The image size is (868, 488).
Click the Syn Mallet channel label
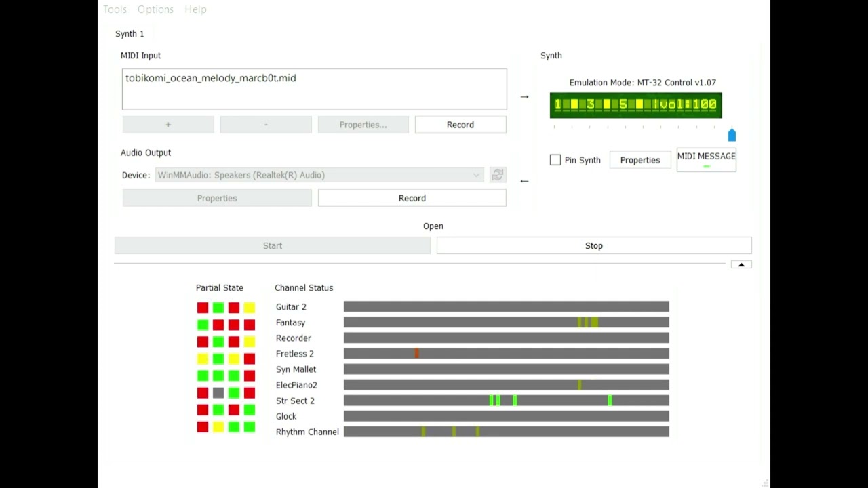296,369
